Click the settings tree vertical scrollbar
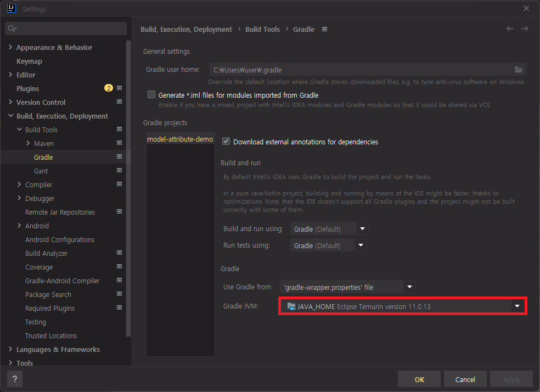The height and width of the screenshot is (392, 540). pos(128,188)
